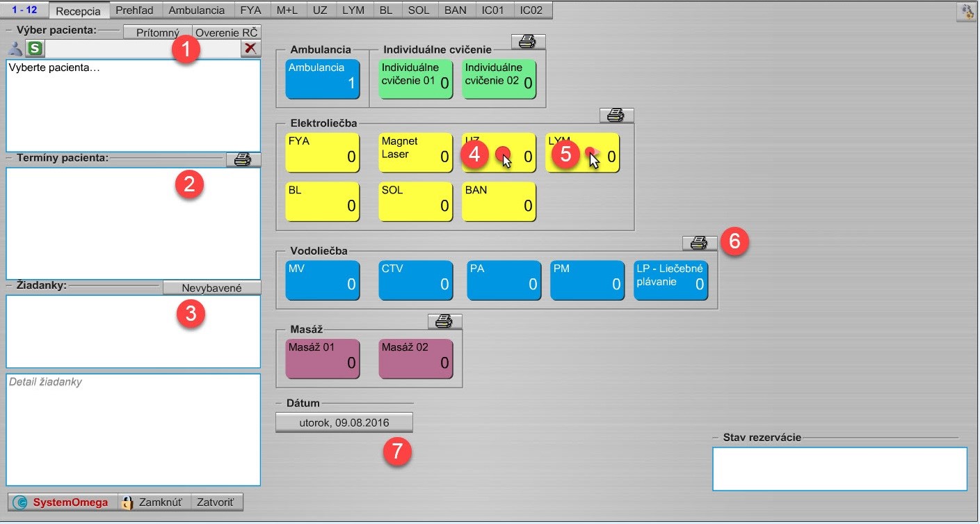
Task: Click the Zatvoriť button
Action: [x=217, y=502]
